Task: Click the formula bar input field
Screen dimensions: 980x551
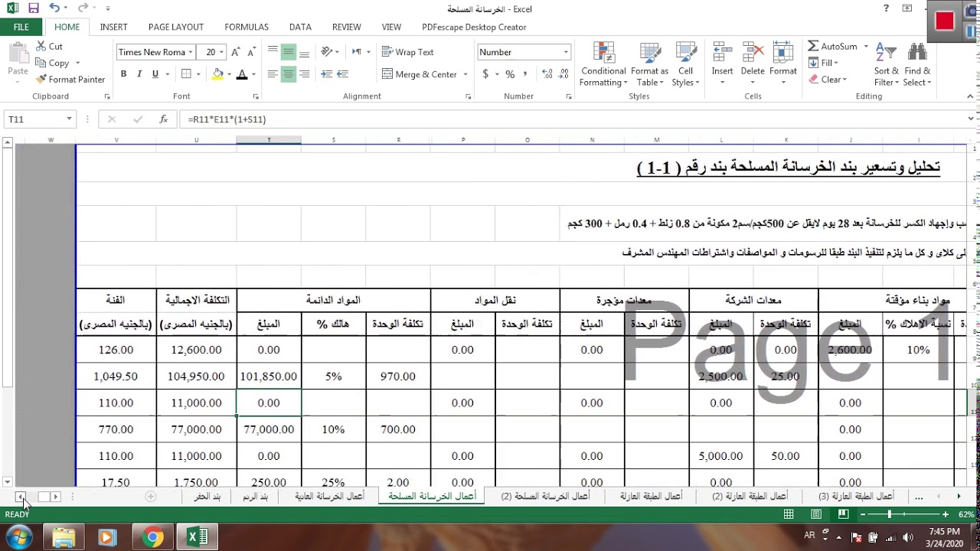Action: pos(573,119)
